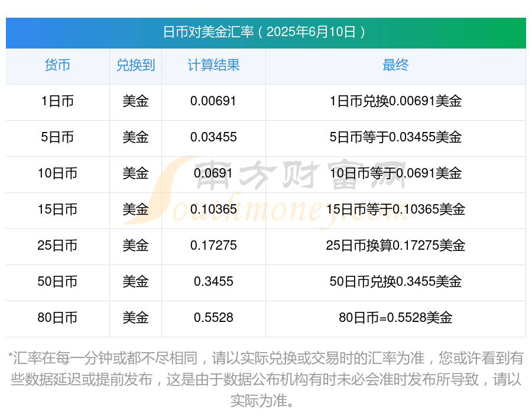The image size is (532, 419).
Task: Click the footnote disclaimer starting with *汇率在每一分钟
Action: pos(265,379)
